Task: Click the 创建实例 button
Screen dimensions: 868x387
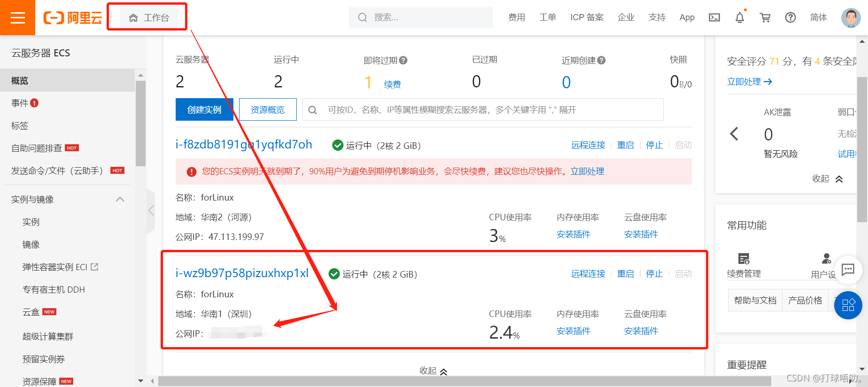Action: [204, 109]
